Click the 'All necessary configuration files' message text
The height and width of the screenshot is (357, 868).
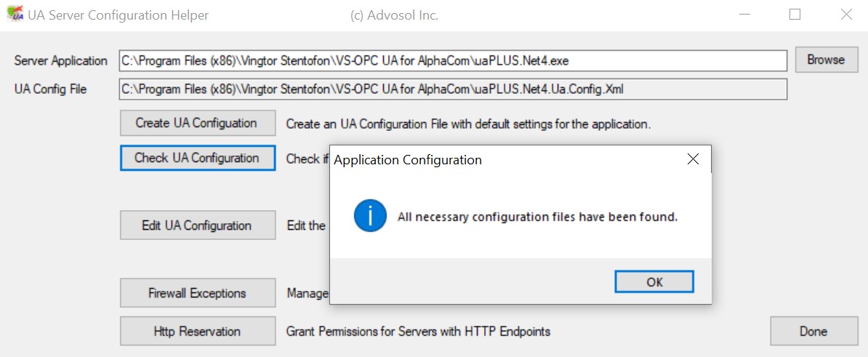click(x=537, y=217)
